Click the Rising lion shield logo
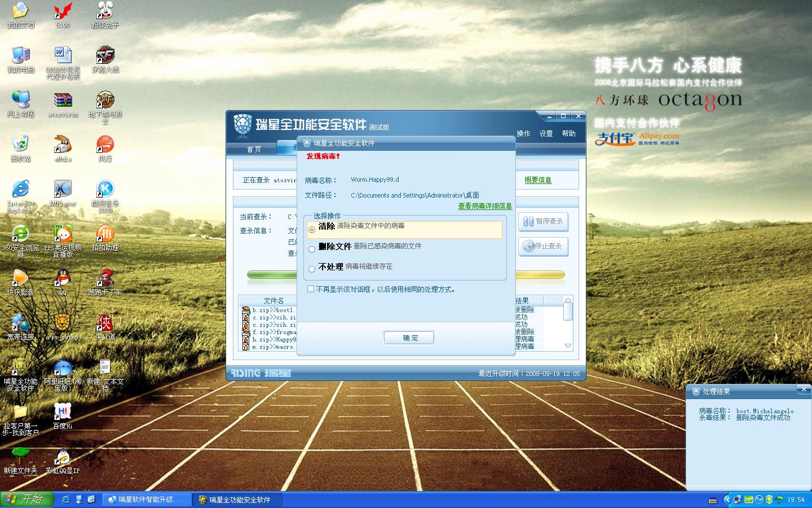The width and height of the screenshot is (812, 508). coord(242,125)
